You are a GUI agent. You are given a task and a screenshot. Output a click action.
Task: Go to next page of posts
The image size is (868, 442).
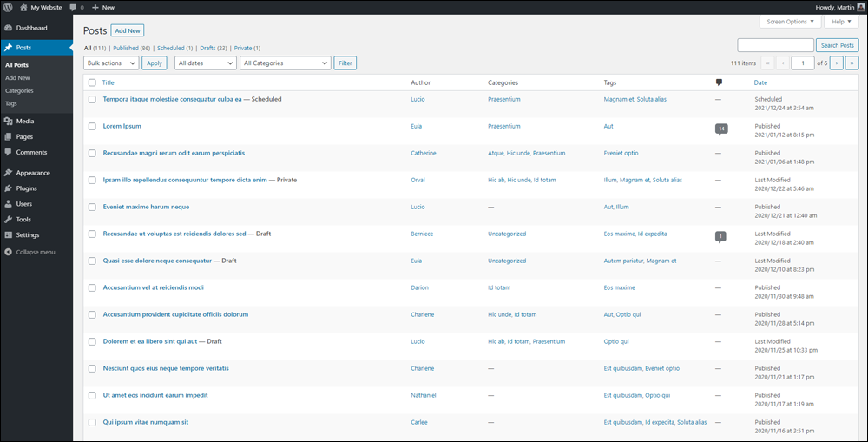837,63
